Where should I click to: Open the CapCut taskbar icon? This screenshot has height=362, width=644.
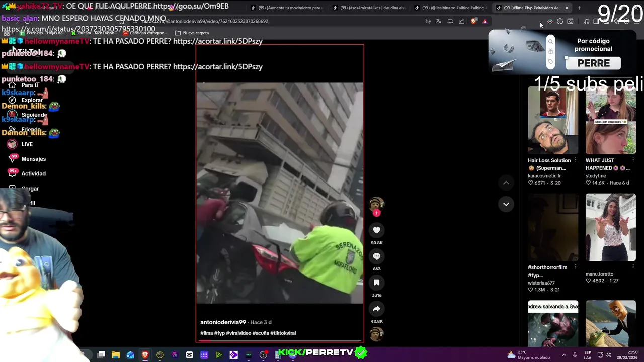tap(189, 355)
